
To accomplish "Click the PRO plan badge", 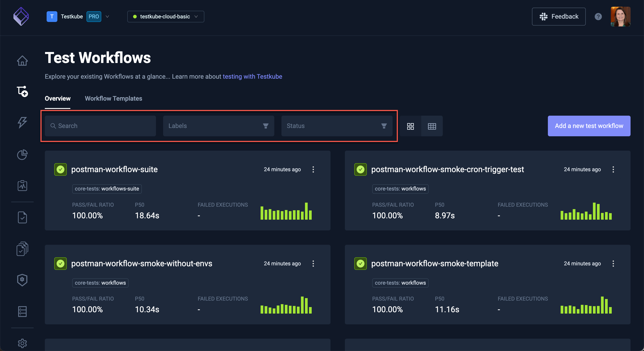I will click(94, 17).
